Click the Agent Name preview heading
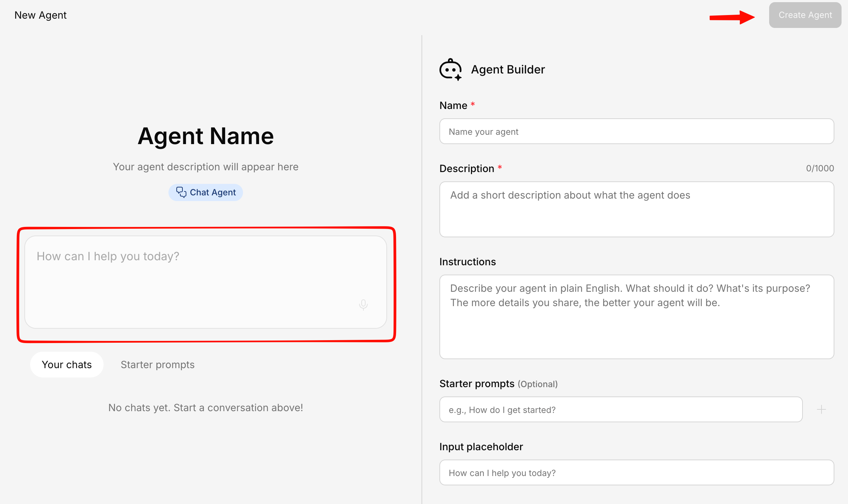Screen dimensions: 848x504 click(x=206, y=136)
